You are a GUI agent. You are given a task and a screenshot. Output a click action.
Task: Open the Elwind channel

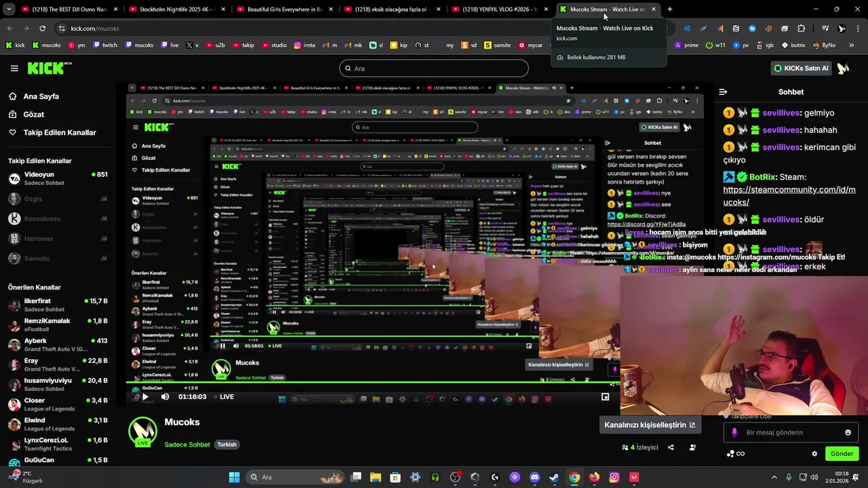(x=58, y=424)
